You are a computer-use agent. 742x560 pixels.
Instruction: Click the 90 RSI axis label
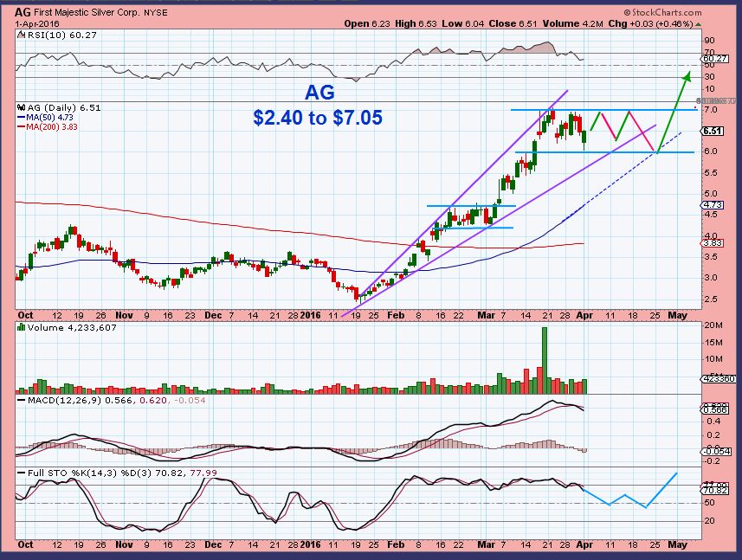point(709,41)
